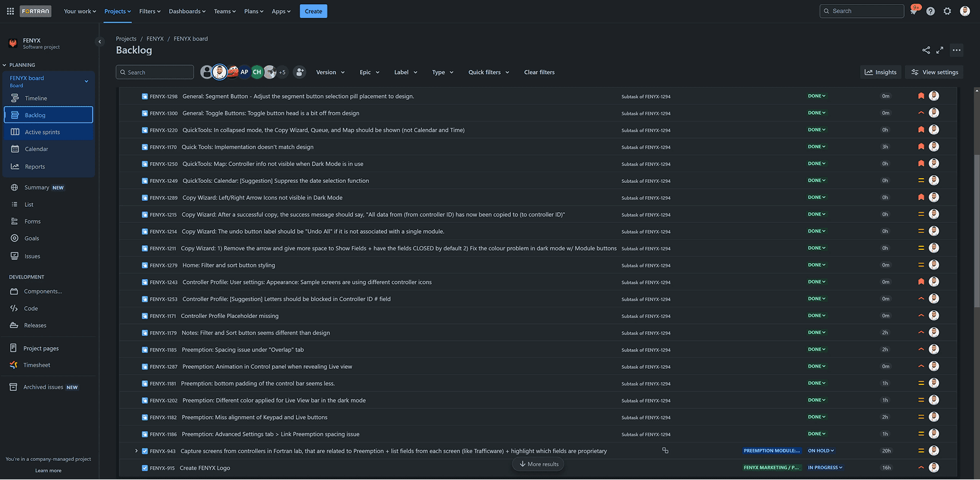980x480 pixels.
Task: Open the app switcher grid icon
Action: 10,11
